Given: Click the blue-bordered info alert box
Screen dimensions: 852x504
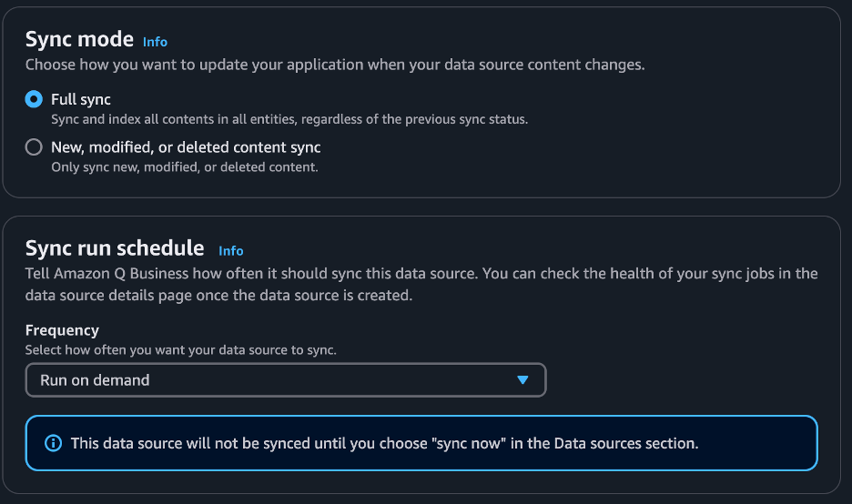Looking at the screenshot, I should (x=421, y=443).
